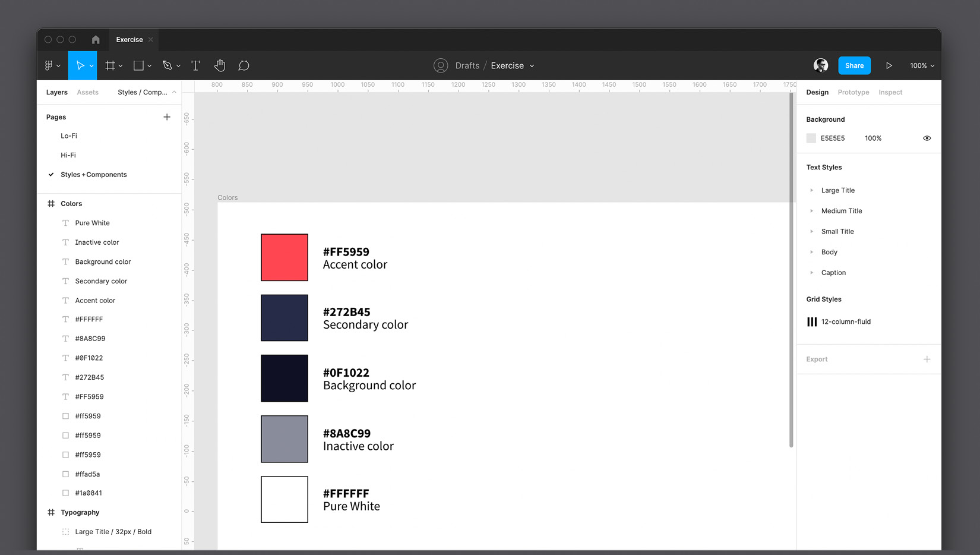Select the Rectangle tool
Screen dimensions: 980x555
(x=139, y=65)
